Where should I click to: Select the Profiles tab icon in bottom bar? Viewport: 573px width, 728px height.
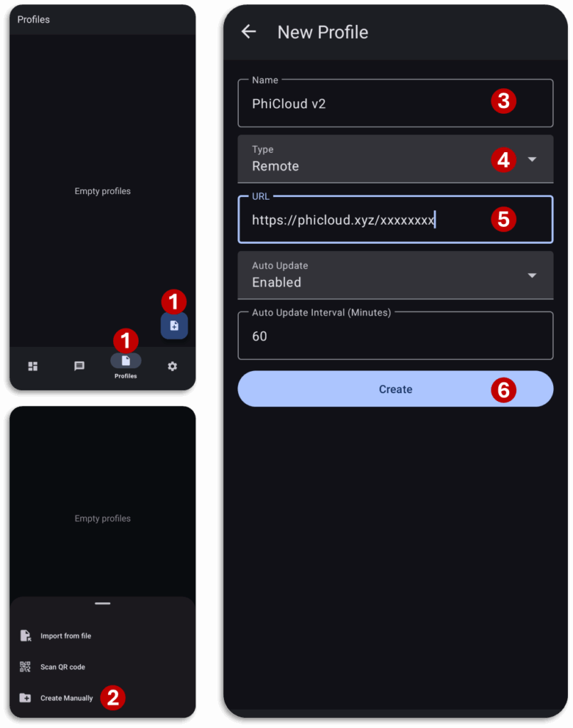(126, 360)
